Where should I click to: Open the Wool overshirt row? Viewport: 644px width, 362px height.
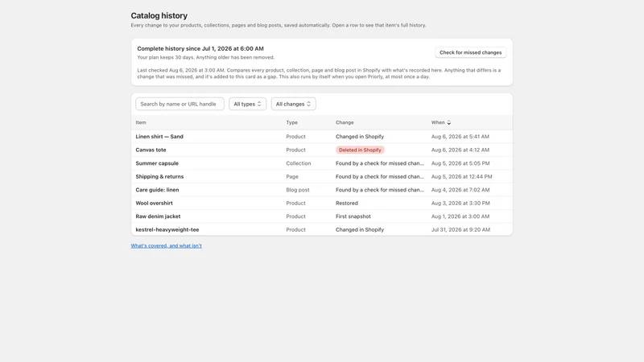(321, 204)
